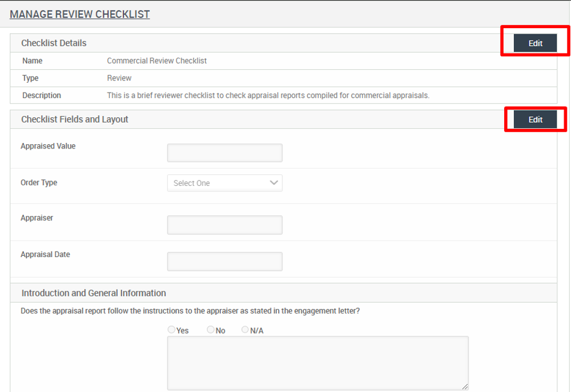Image resolution: width=571 pixels, height=392 pixels.
Task: Focus the Appraisal Date field
Action: tap(225, 261)
